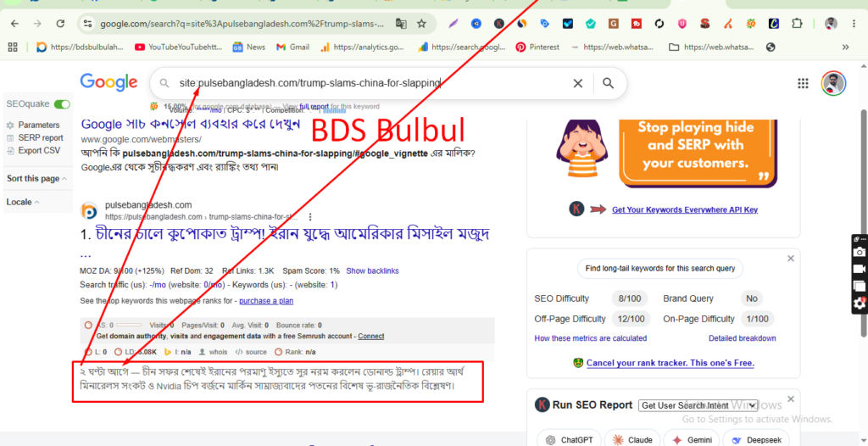
Task: Close the Run SEO Report widget
Action: tap(791, 399)
